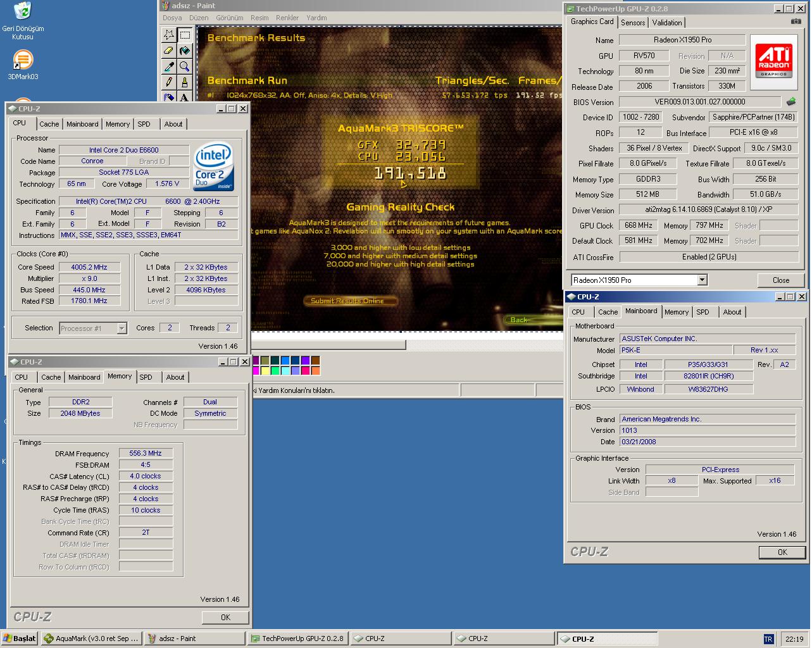Click the GPU Name field Radeon X1950 Pro

click(x=682, y=40)
